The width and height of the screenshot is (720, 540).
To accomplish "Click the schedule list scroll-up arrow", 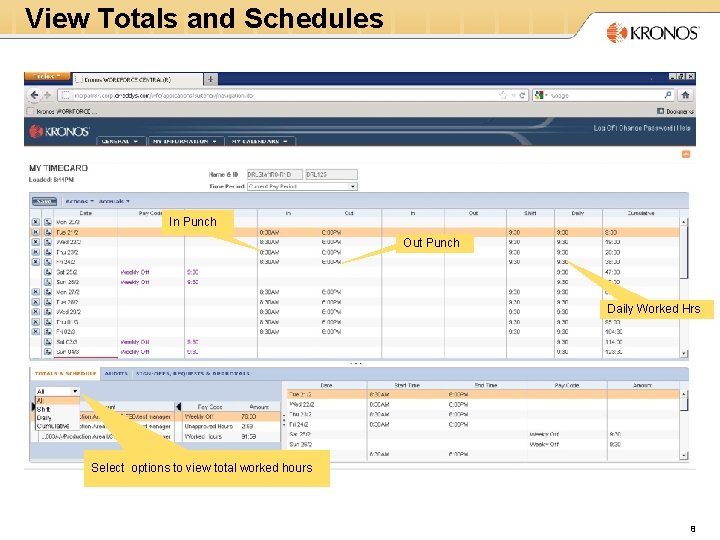I will pyautogui.click(x=684, y=394).
